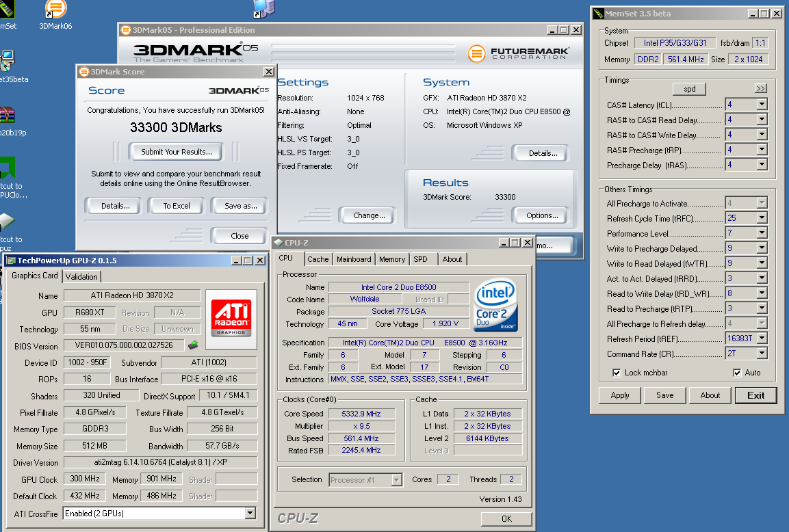789x532 pixels.
Task: Click the Core Voltage 1.920 V value
Action: [445, 324]
